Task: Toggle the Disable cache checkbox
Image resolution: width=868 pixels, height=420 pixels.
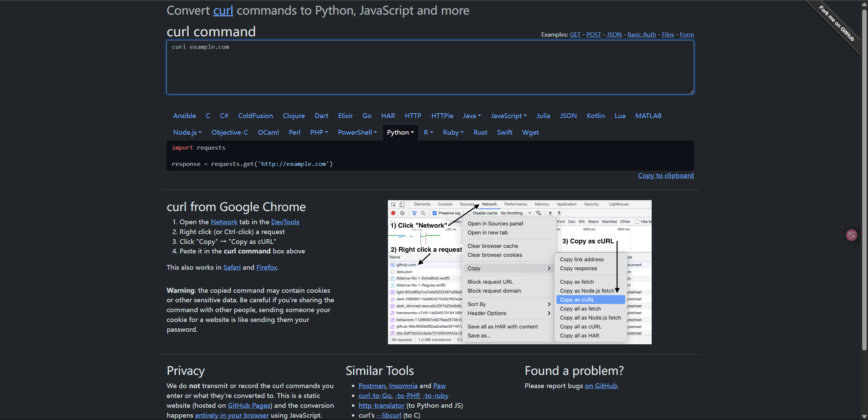Action: click(469, 213)
